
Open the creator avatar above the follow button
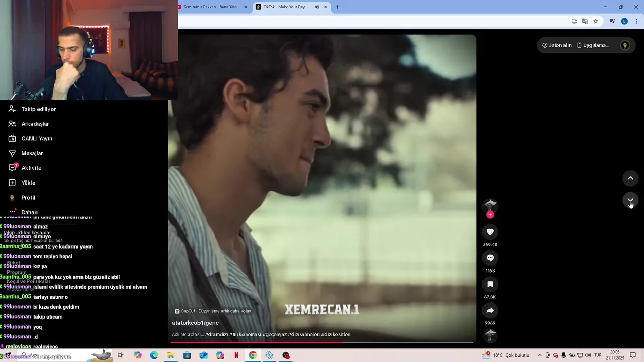click(x=490, y=204)
